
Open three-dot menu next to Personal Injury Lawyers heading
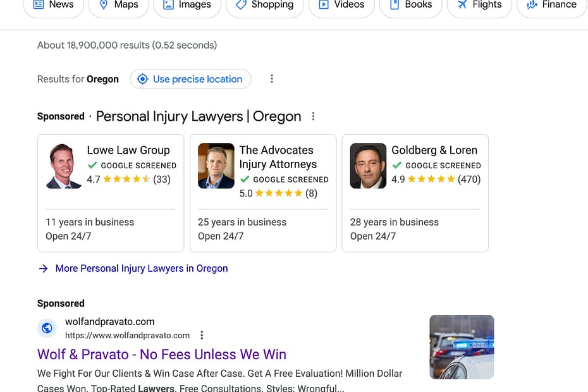[313, 116]
